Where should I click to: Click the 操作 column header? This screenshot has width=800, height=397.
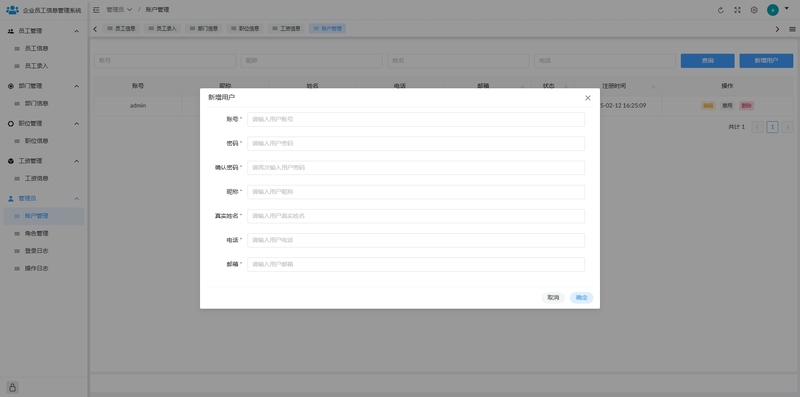[x=727, y=86]
